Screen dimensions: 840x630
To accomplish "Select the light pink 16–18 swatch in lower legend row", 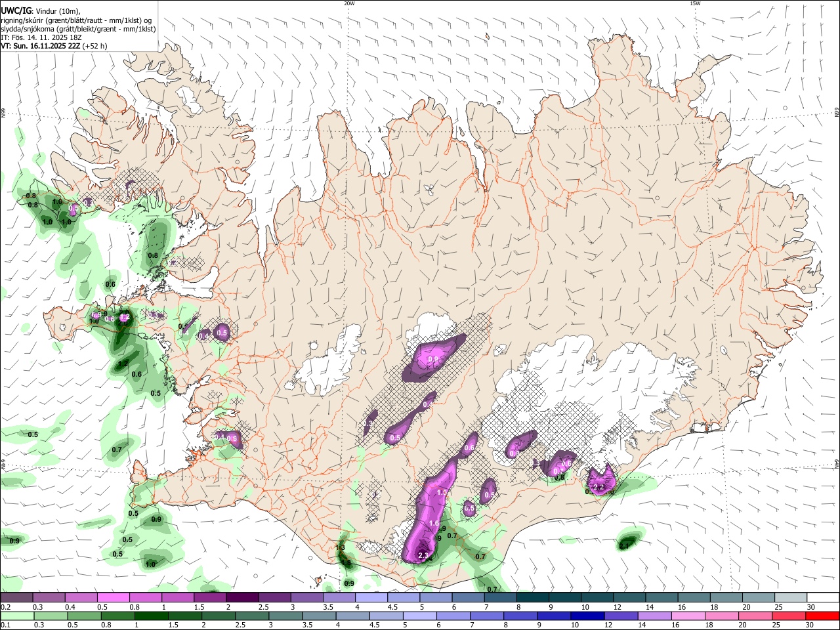I will (x=688, y=616).
